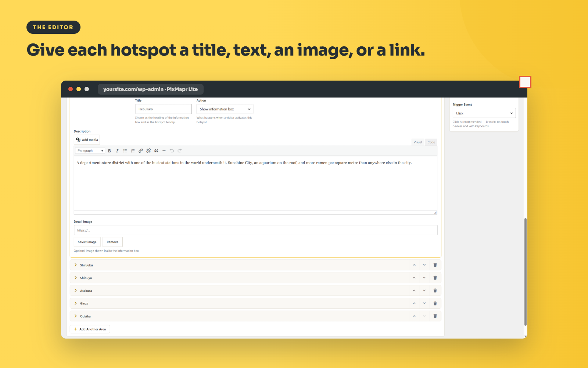Image resolution: width=588 pixels, height=368 pixels.
Task: Click the Remove image button
Action: (x=112, y=242)
